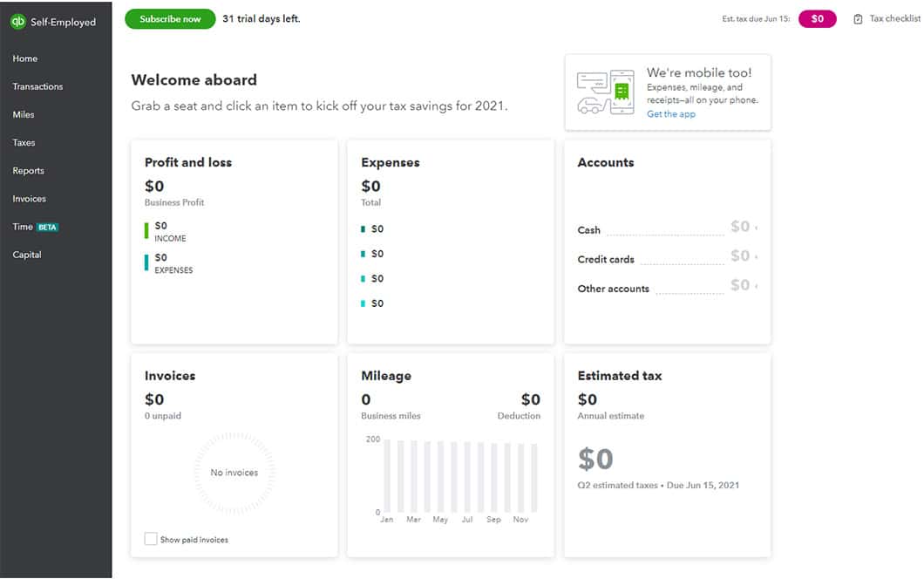Click the January bar in mileage chart
The image size is (924, 579).
point(387,476)
